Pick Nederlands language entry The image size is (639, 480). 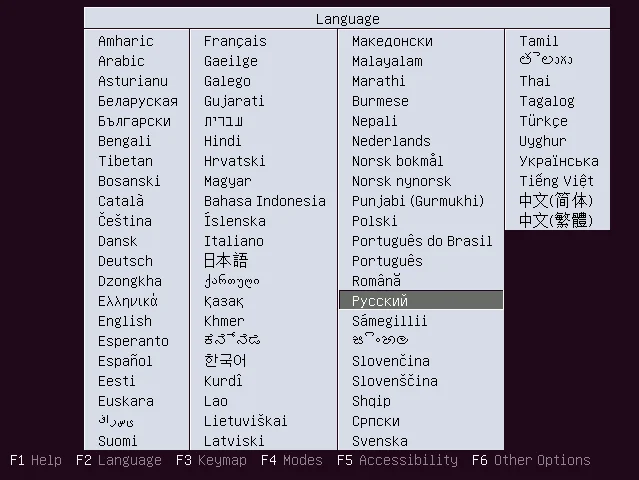pyautogui.click(x=391, y=141)
